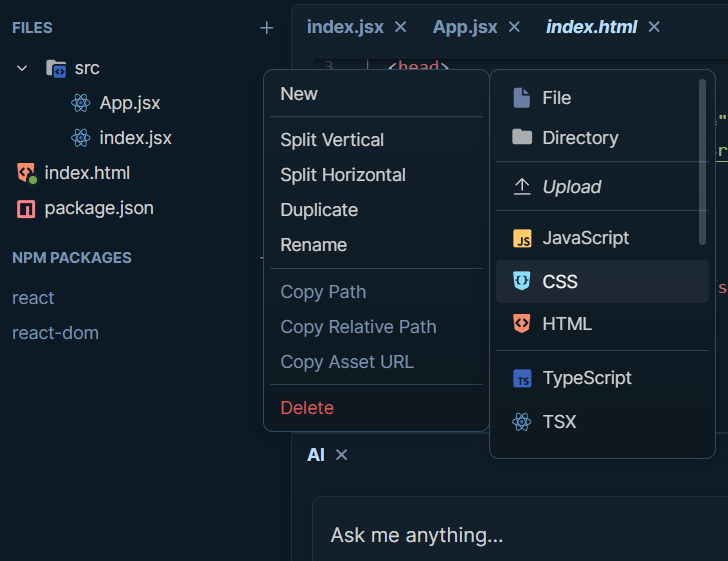Open the New submenu entry
This screenshot has width=728, height=561.
(376, 94)
